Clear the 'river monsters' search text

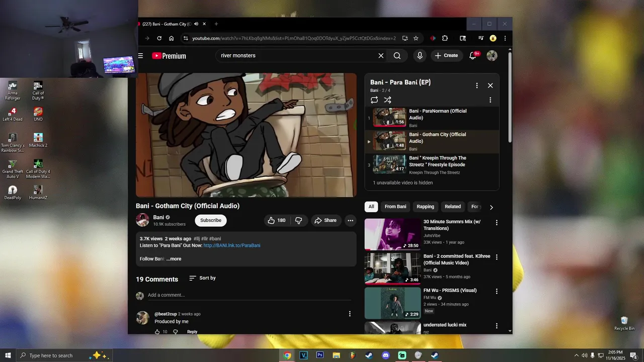click(381, 56)
